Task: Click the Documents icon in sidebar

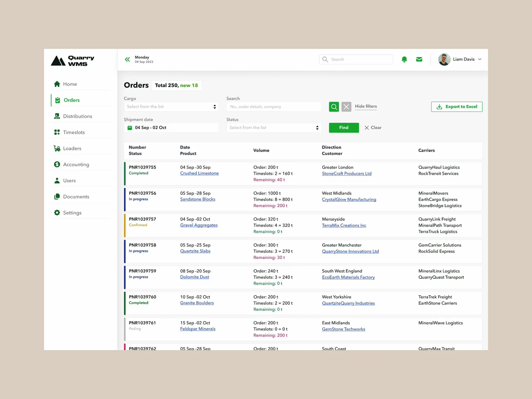Action: pyautogui.click(x=57, y=197)
